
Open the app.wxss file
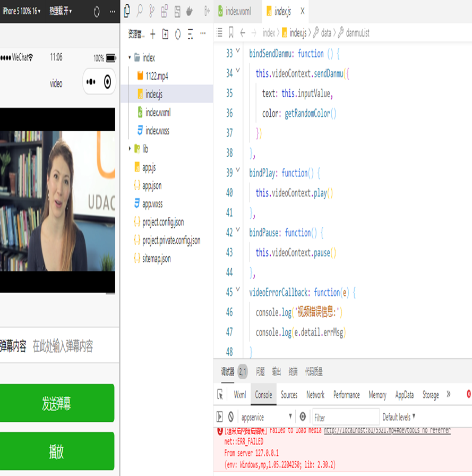167,203
